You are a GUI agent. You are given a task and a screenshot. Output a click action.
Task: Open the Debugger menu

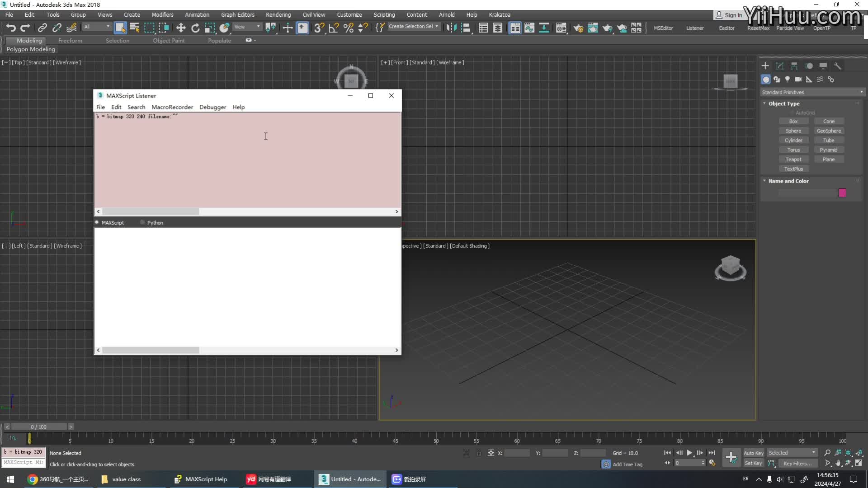pyautogui.click(x=212, y=107)
